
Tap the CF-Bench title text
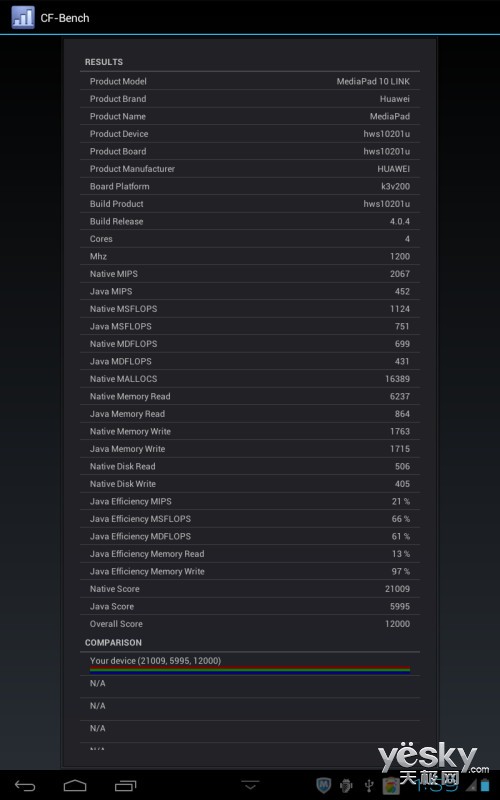[x=65, y=18]
